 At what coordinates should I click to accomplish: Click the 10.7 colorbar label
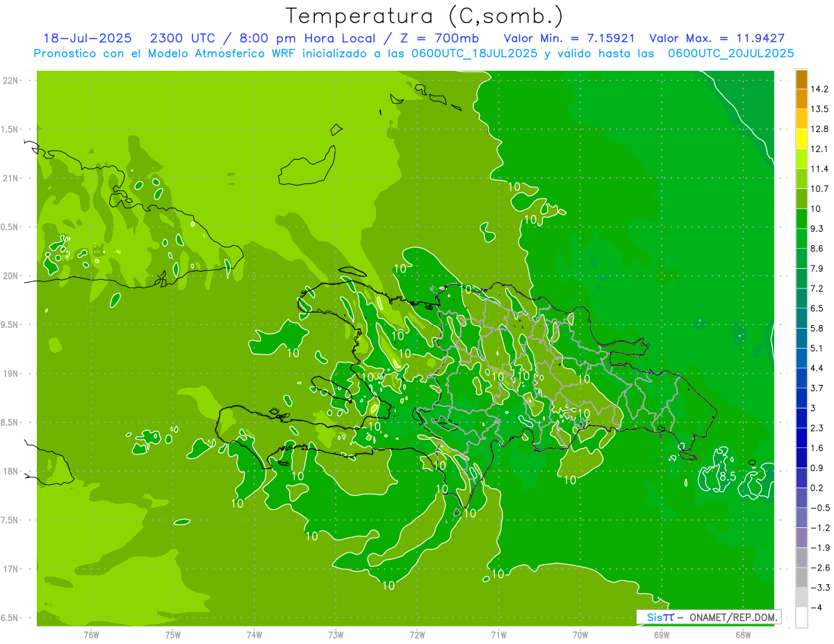point(819,189)
